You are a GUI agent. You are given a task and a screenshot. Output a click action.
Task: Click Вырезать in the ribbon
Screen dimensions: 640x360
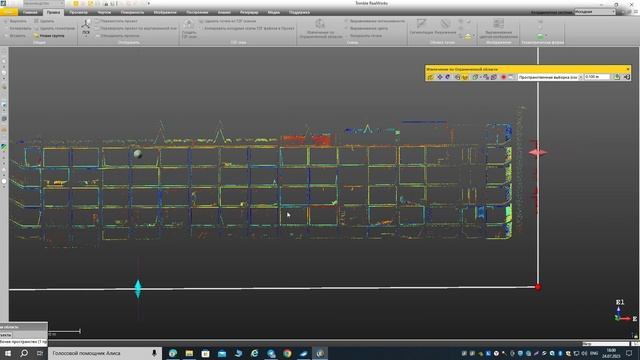tap(16, 21)
